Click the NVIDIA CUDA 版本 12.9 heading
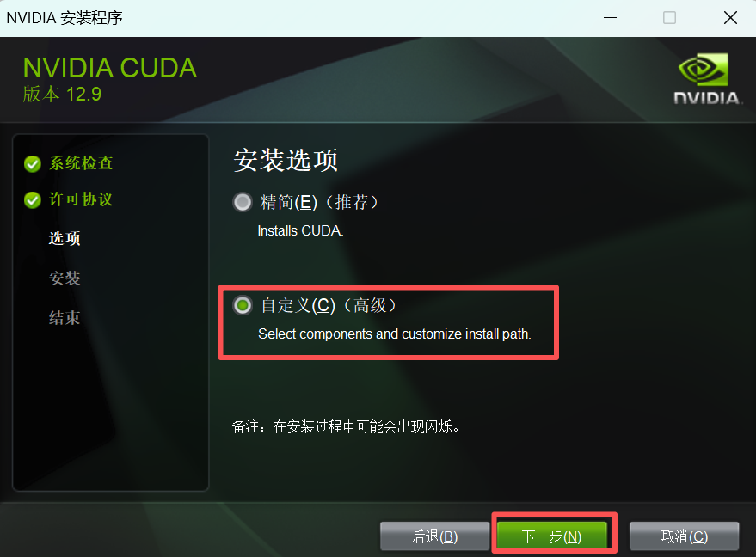Image resolution: width=756 pixels, height=557 pixels. tap(110, 79)
